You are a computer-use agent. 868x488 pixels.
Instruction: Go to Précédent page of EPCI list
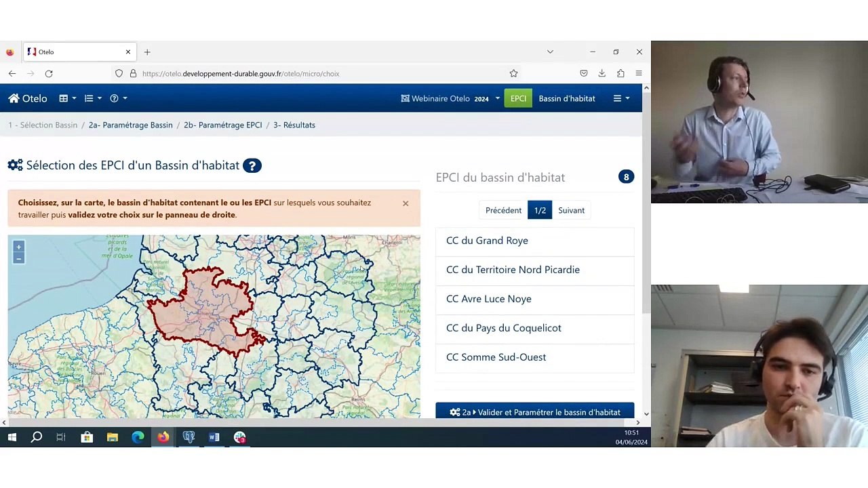click(503, 210)
